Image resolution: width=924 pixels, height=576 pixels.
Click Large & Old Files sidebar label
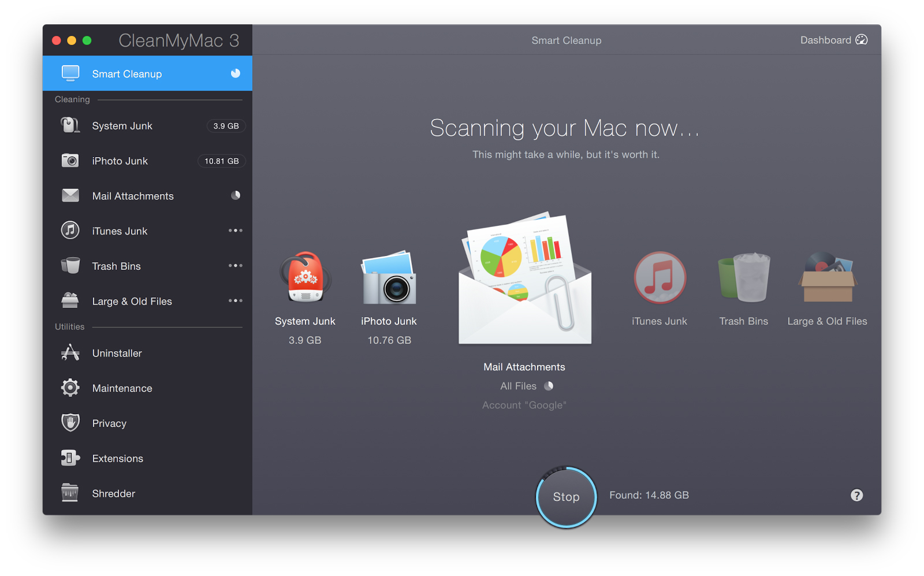[x=132, y=302]
